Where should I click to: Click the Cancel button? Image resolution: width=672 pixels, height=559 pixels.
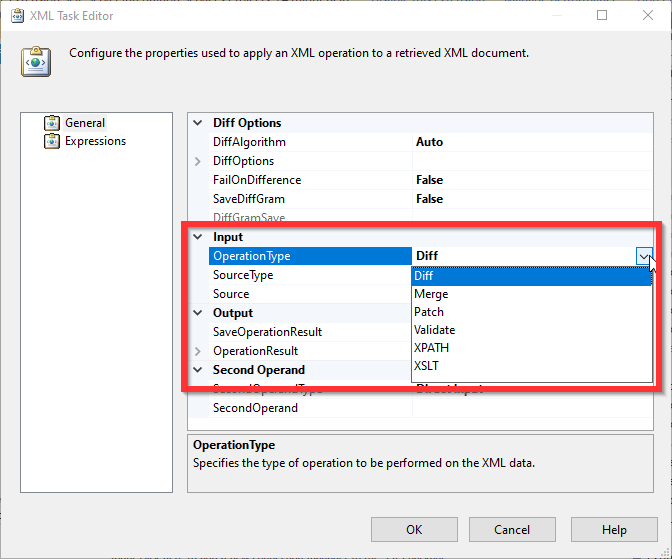point(512,529)
